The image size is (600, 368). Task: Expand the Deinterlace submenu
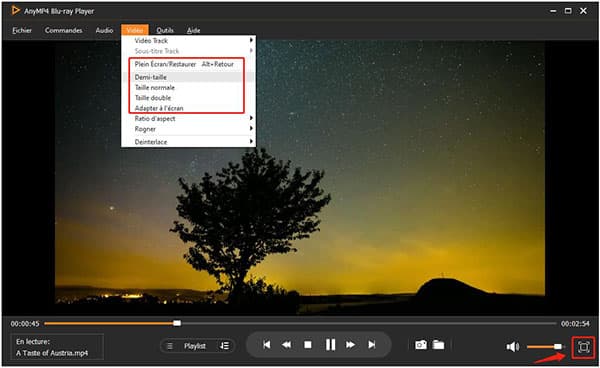coord(188,142)
